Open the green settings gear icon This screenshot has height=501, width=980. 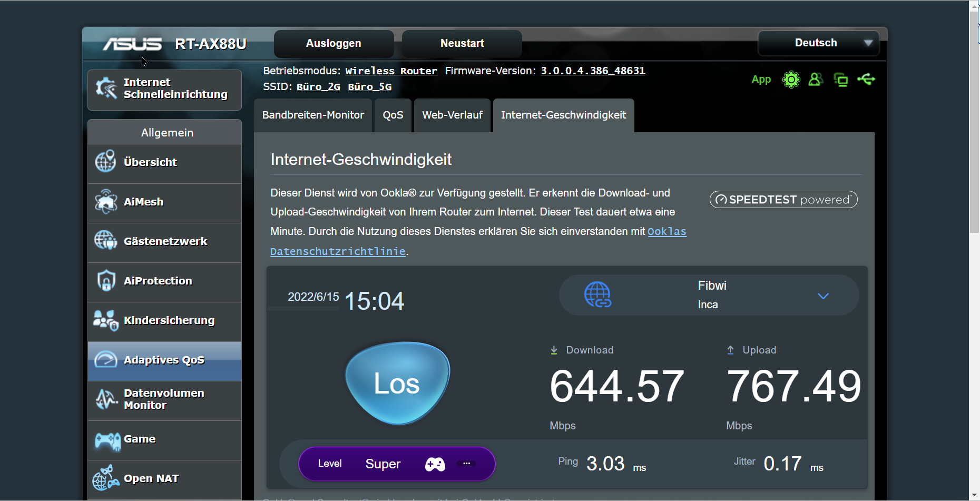[x=791, y=80]
